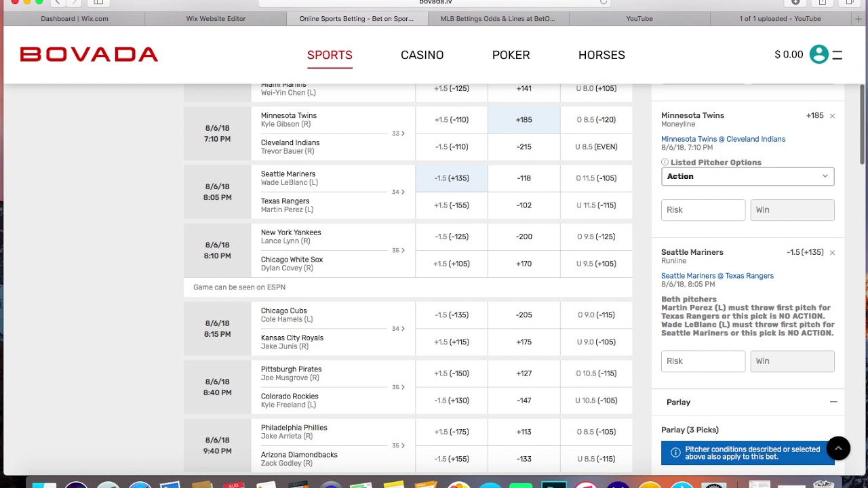The image size is (868, 488).
Task: Switch to 1 of 1 uploaded tab
Action: [x=780, y=19]
